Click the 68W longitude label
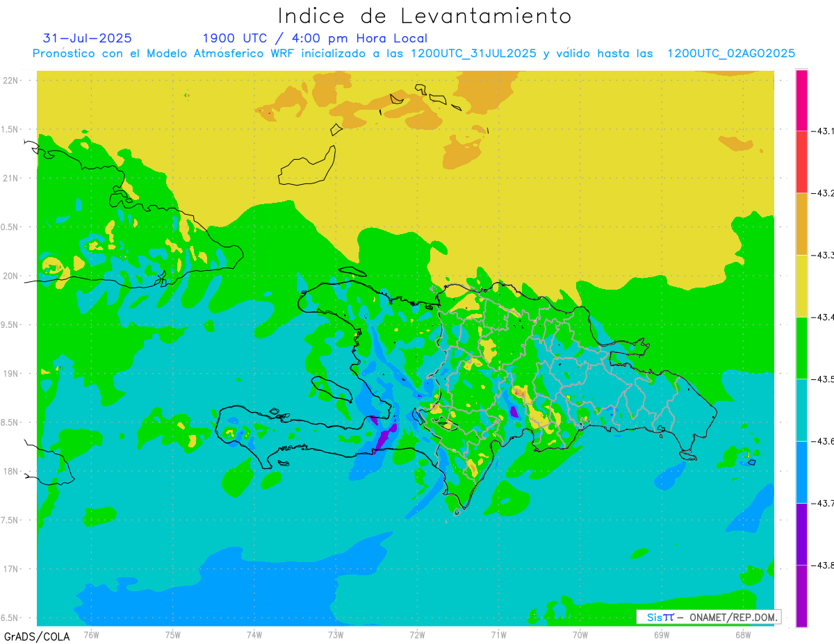This screenshot has width=834, height=644. point(743,635)
